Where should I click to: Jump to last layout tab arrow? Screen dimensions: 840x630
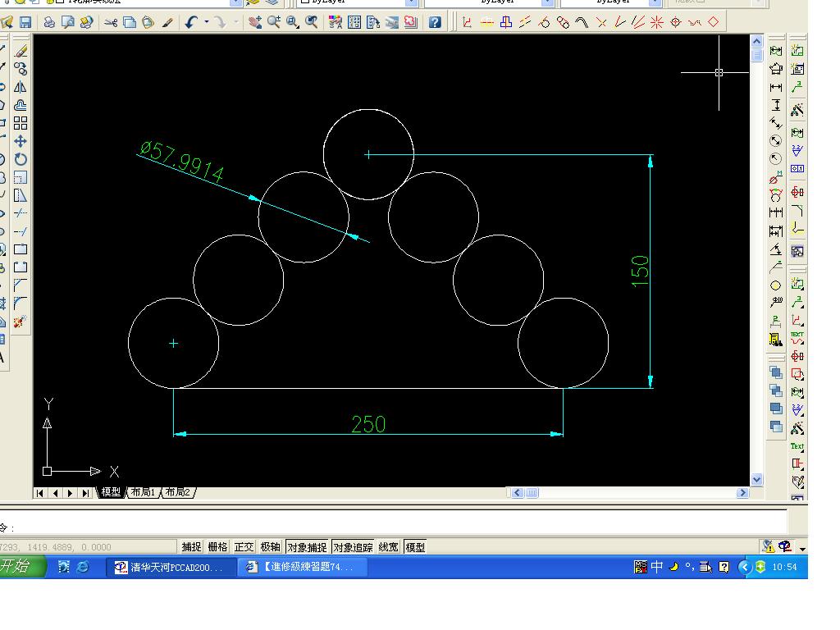point(85,493)
